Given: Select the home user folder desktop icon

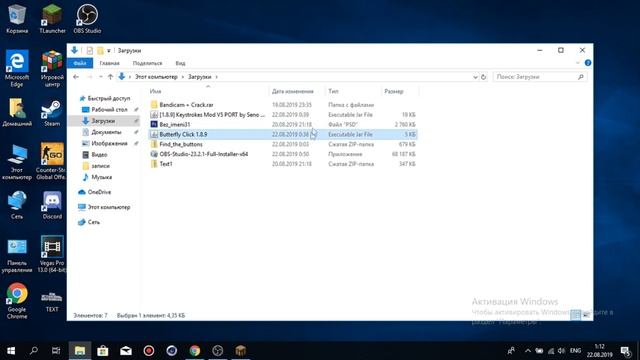Looking at the screenshot, I should [17, 112].
